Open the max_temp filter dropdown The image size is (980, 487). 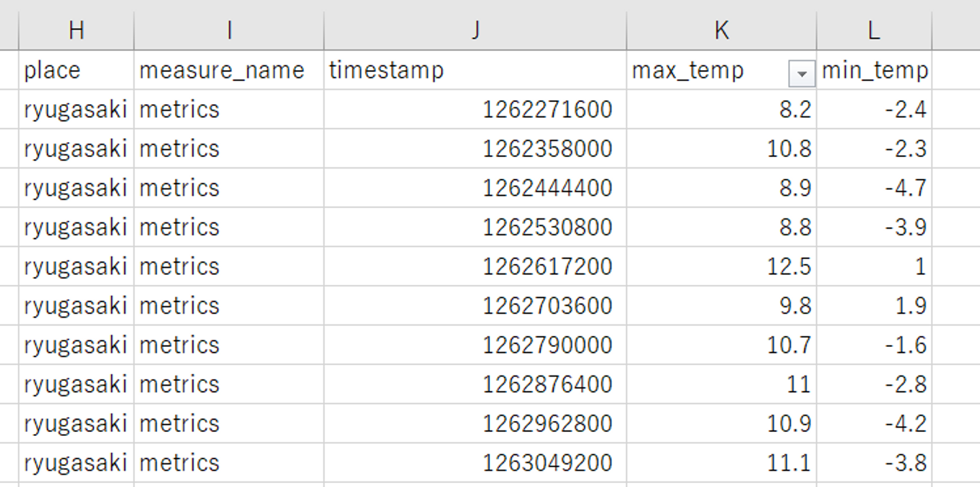pos(802,73)
